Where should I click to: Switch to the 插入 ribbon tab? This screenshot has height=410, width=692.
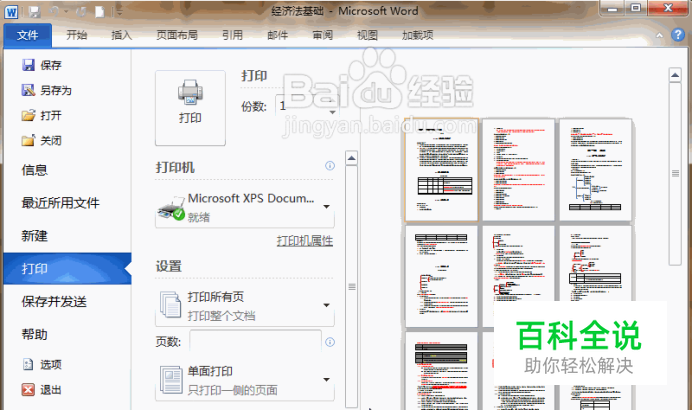click(x=121, y=35)
